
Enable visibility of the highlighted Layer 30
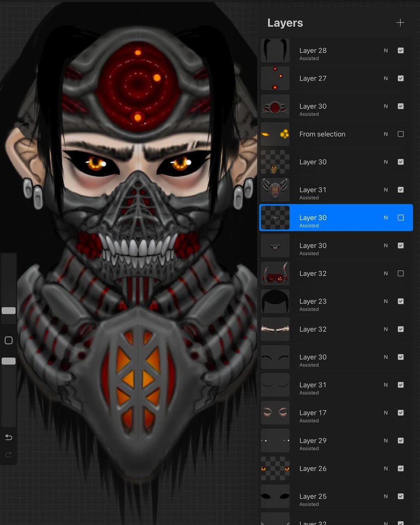(x=400, y=217)
